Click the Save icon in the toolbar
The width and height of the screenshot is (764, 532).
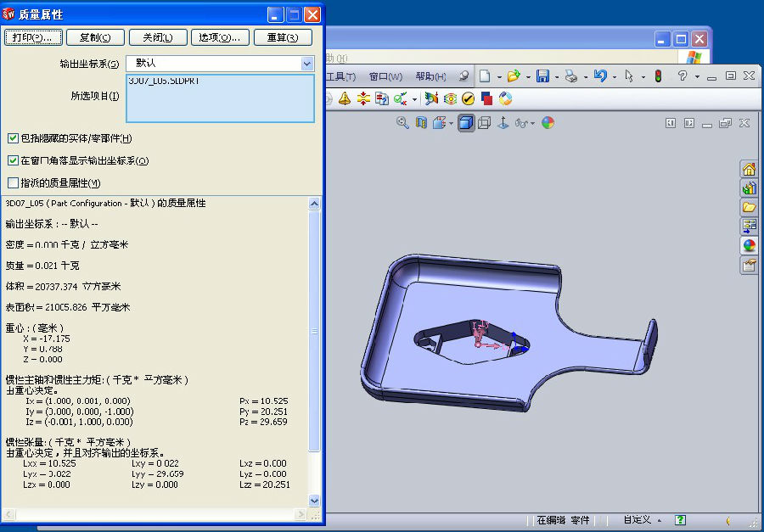pyautogui.click(x=542, y=76)
